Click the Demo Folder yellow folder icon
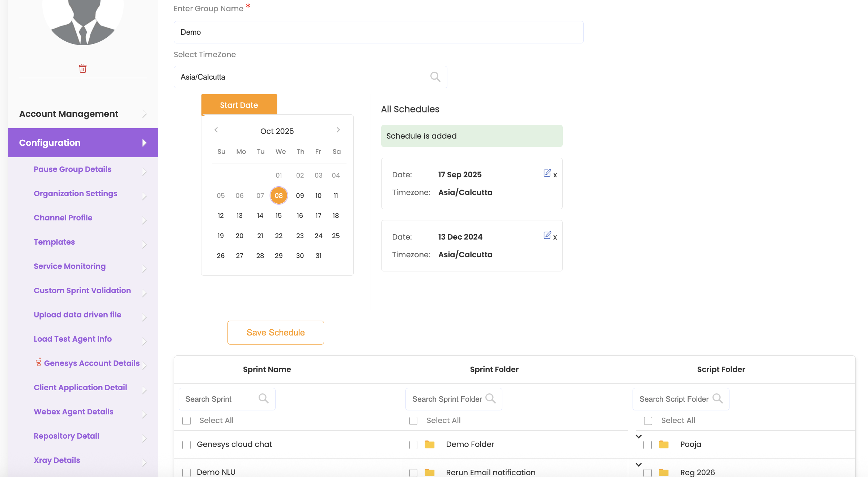 pos(430,444)
